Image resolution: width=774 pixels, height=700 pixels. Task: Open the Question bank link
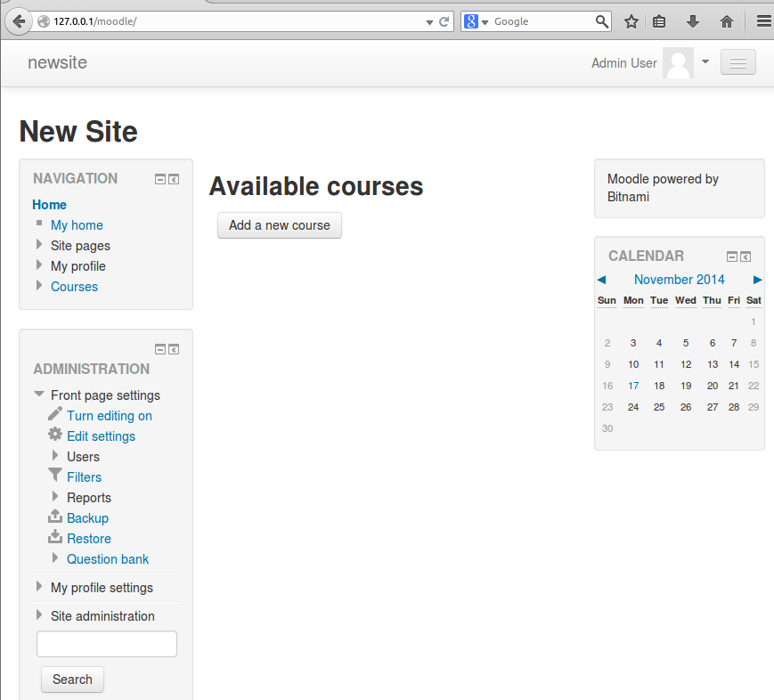108,558
